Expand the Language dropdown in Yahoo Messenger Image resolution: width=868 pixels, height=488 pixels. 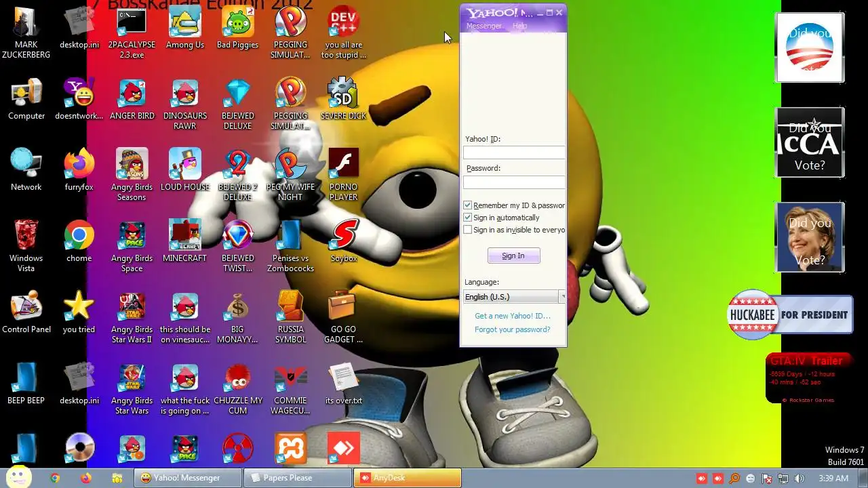[x=562, y=297]
